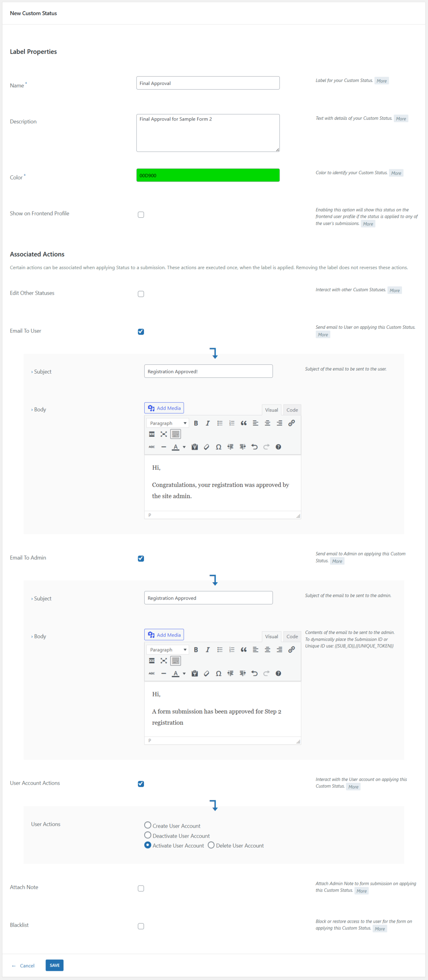Open the green 00D900 color picker field
The height and width of the screenshot is (980, 428).
(208, 175)
